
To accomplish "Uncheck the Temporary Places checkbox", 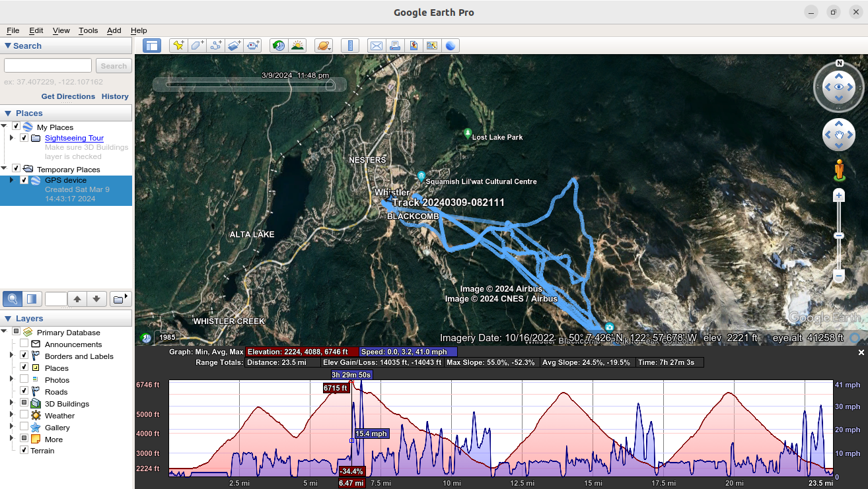I will pos(16,169).
